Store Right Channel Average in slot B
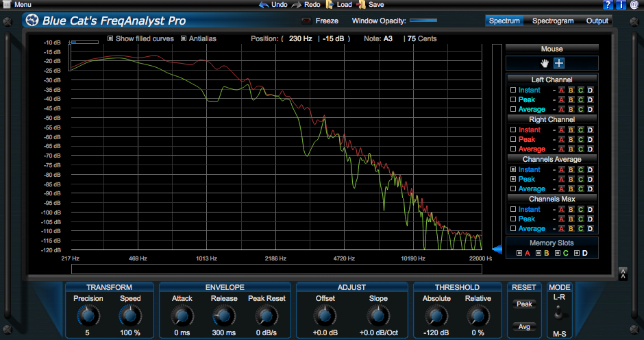Viewport: 644px width, 340px height. pyautogui.click(x=571, y=149)
